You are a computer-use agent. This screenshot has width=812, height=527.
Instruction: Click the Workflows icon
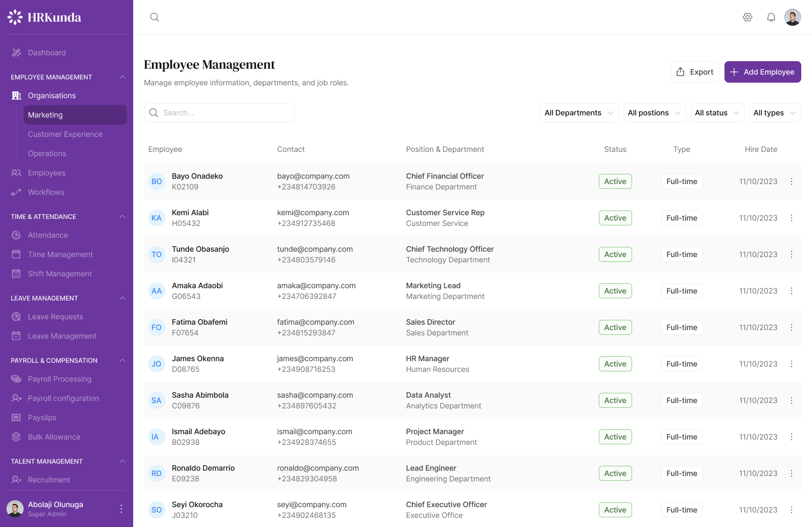click(x=17, y=192)
